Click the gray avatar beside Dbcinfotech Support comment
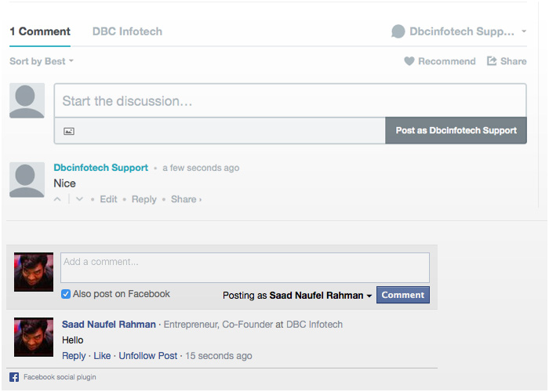549x392 pixels. [27, 180]
